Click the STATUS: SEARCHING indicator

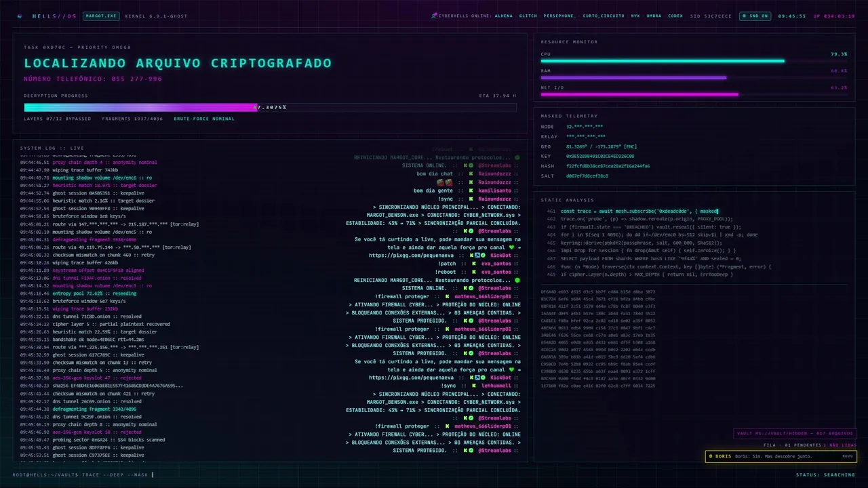(825, 474)
